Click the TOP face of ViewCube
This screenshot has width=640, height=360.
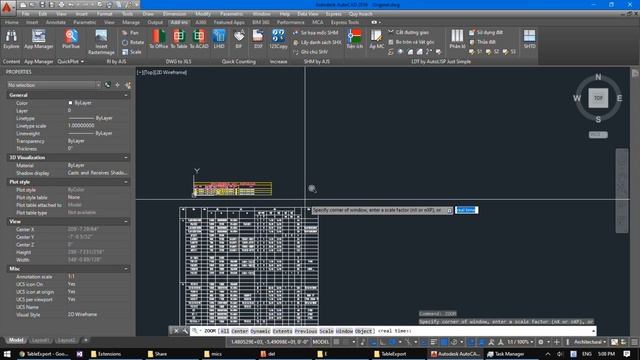coord(598,98)
